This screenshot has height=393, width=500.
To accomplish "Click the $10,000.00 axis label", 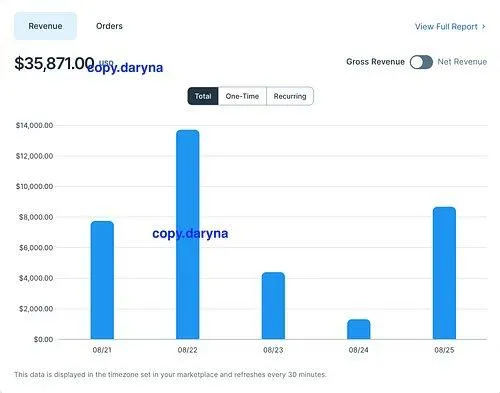I will pos(34,186).
